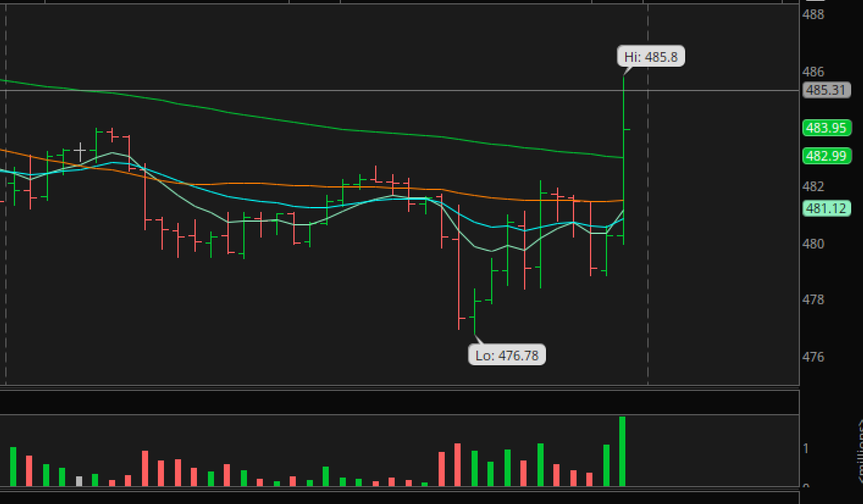This screenshot has width=863, height=504.
Task: Click the green 483.95 price label
Action: (x=826, y=128)
